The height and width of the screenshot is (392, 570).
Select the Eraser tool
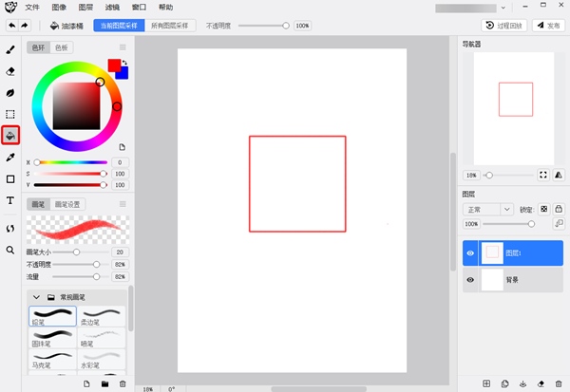tap(10, 71)
